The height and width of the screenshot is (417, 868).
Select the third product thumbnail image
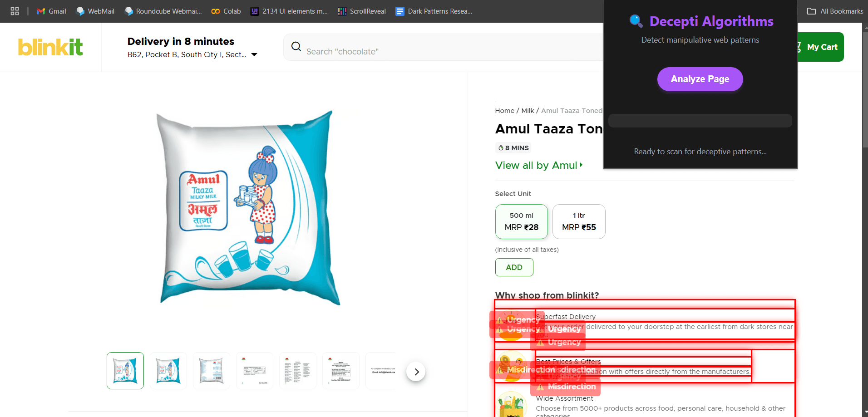[x=212, y=371]
